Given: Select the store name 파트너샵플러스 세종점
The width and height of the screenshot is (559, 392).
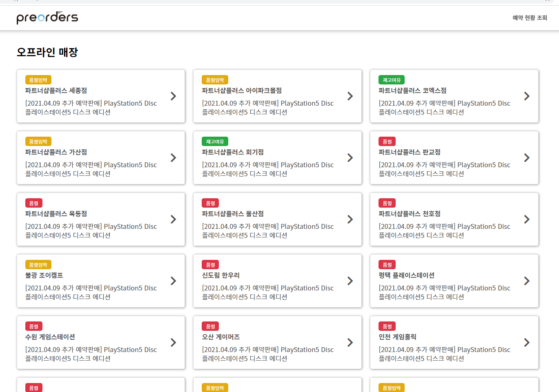Looking at the screenshot, I should click(x=56, y=91).
